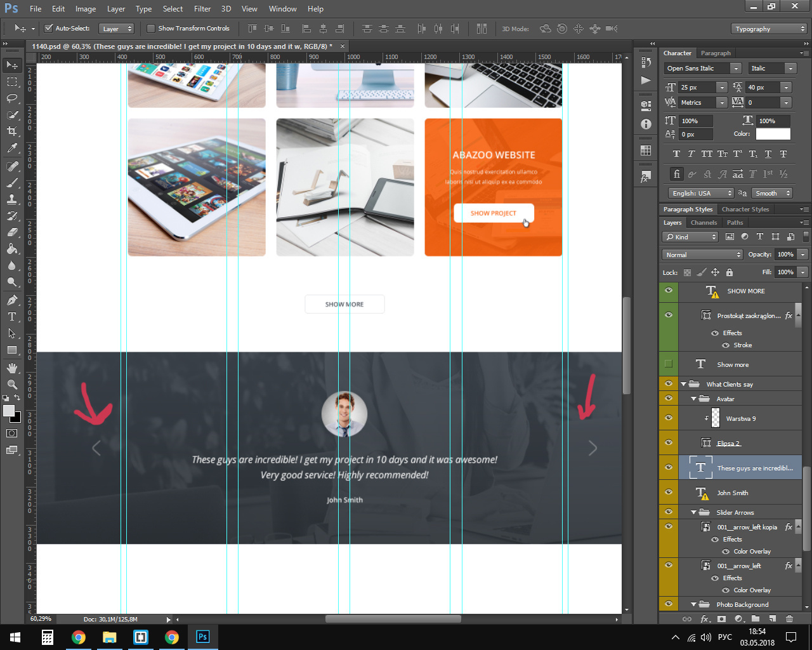
Task: Open the Layer menu
Action: pos(116,9)
